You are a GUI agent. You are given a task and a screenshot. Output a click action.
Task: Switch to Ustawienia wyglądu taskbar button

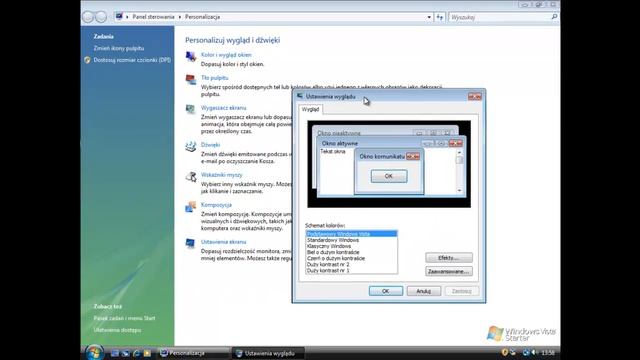pyautogui.click(x=267, y=353)
